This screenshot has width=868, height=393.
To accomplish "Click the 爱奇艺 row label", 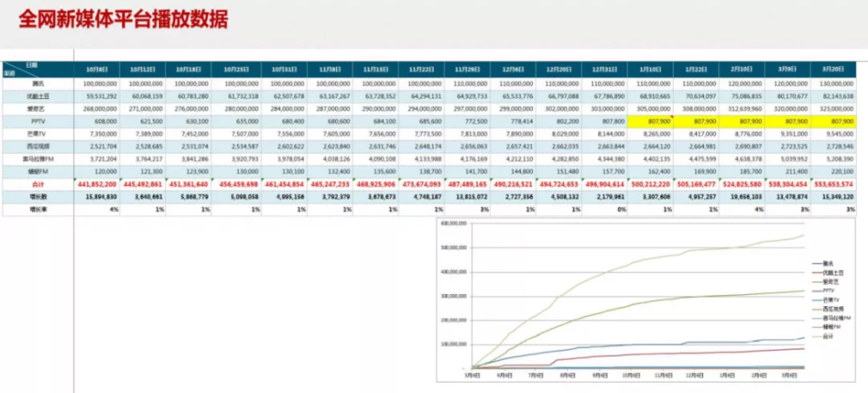I will click(x=37, y=109).
